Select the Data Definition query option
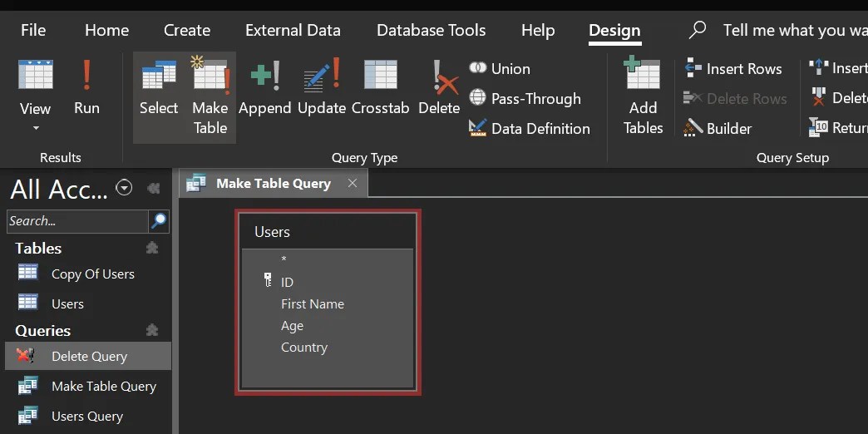 [530, 128]
